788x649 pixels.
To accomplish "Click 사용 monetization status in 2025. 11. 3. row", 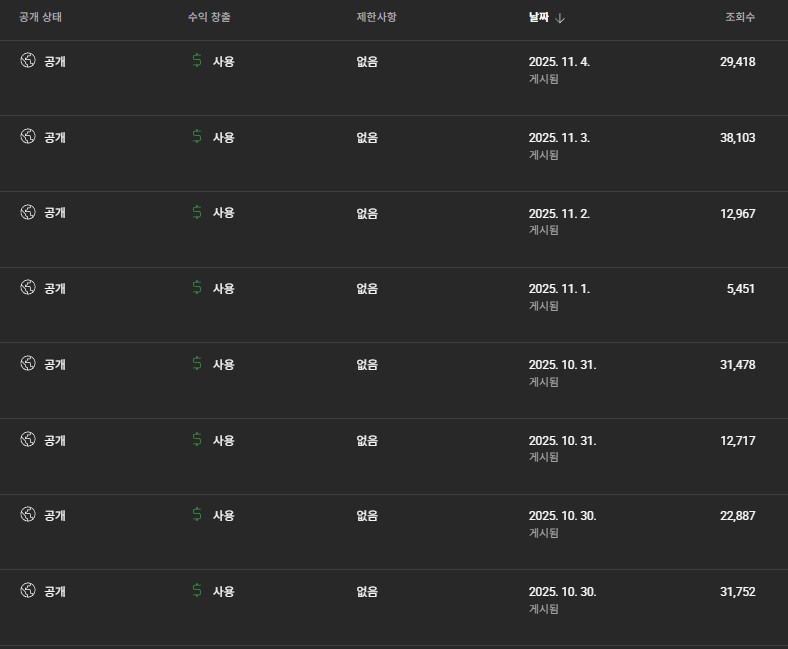I will point(223,137).
